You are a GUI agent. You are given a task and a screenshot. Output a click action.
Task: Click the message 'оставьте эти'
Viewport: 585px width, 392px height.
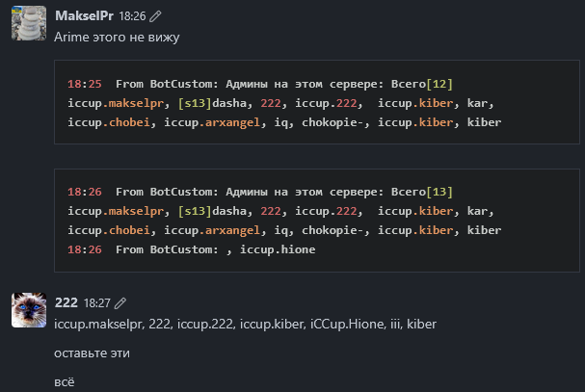[x=92, y=353]
